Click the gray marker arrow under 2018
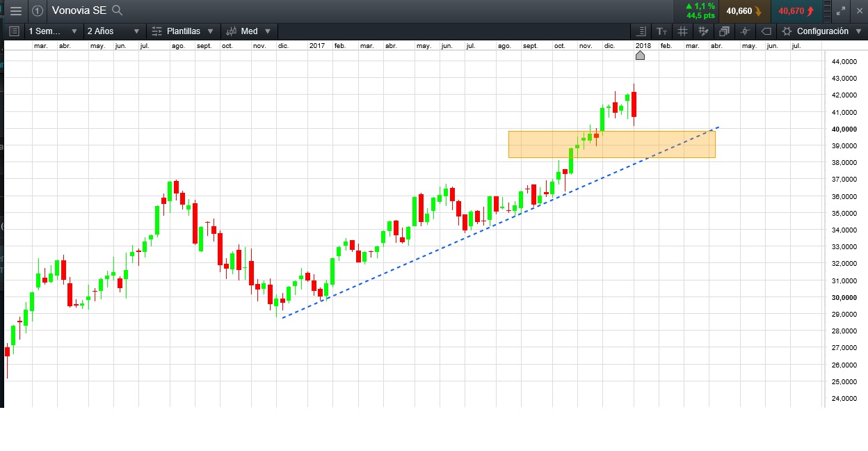Screen dimensions: 868x451 640,55
